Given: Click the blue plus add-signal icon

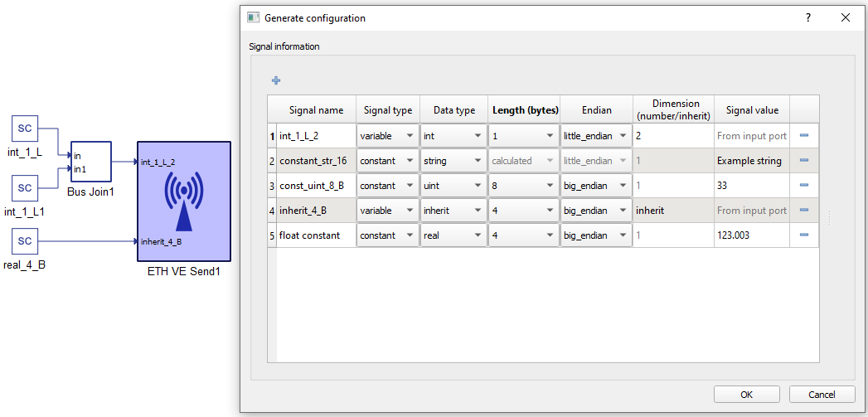Looking at the screenshot, I should (276, 80).
